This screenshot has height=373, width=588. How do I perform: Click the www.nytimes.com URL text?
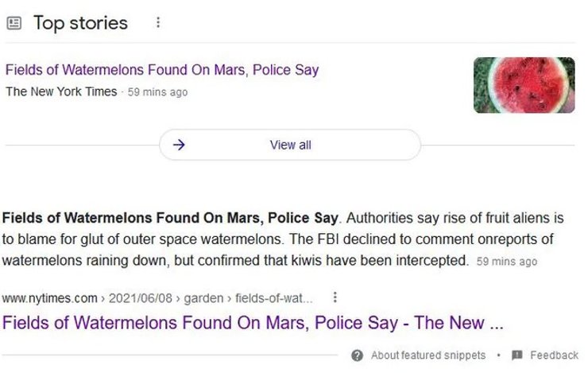[x=49, y=298]
